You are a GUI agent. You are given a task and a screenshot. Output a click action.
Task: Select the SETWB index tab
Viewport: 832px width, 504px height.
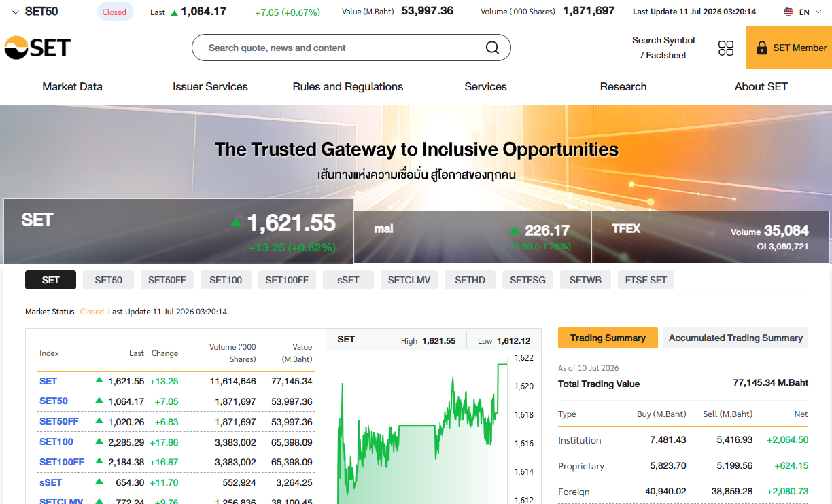585,280
